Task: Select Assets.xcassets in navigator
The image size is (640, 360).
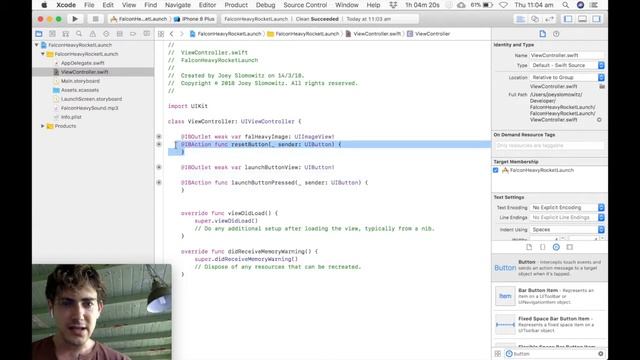Action: (80, 90)
